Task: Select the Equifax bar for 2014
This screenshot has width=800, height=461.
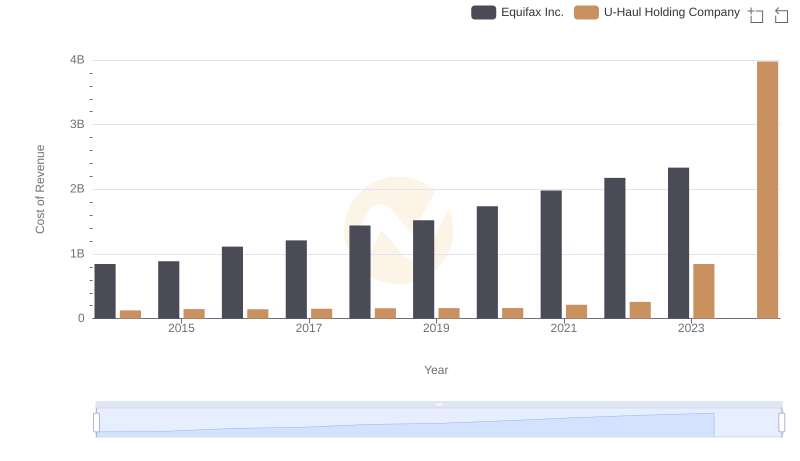Action: click(x=105, y=291)
